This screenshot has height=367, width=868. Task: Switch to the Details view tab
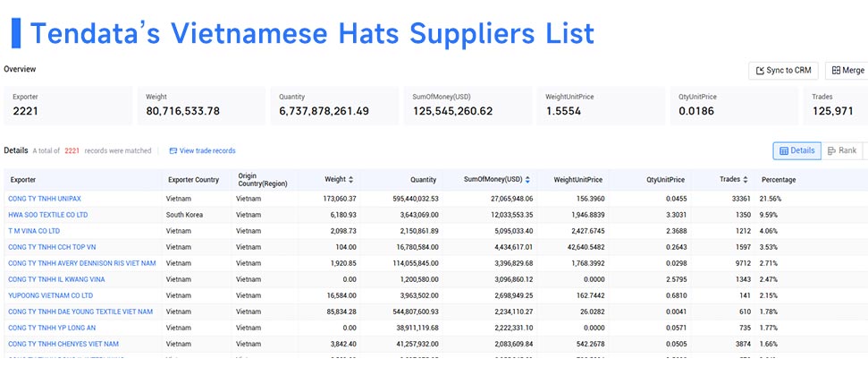click(797, 150)
